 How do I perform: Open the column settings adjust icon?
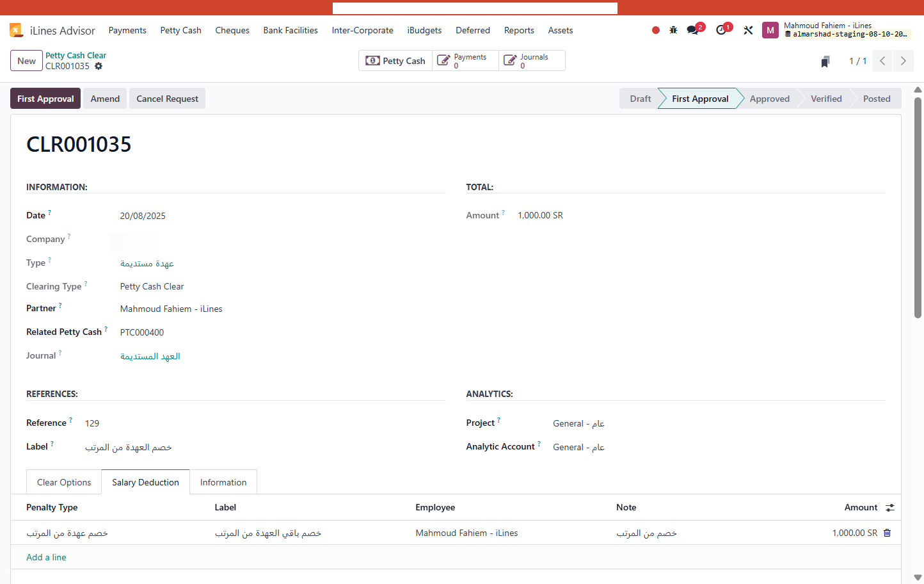tap(890, 508)
